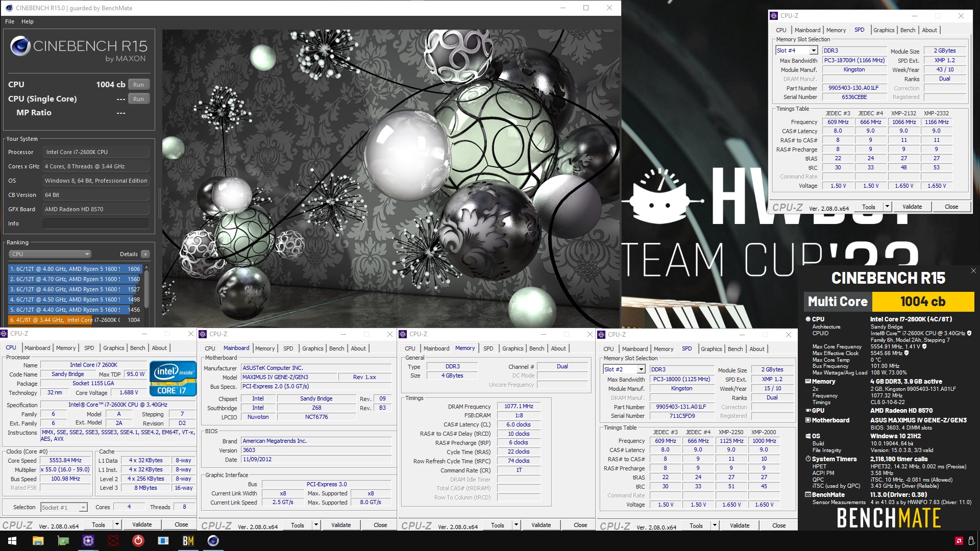Image resolution: width=980 pixels, height=551 pixels.
Task: Run the CPU Single Core benchmark
Action: click(138, 99)
